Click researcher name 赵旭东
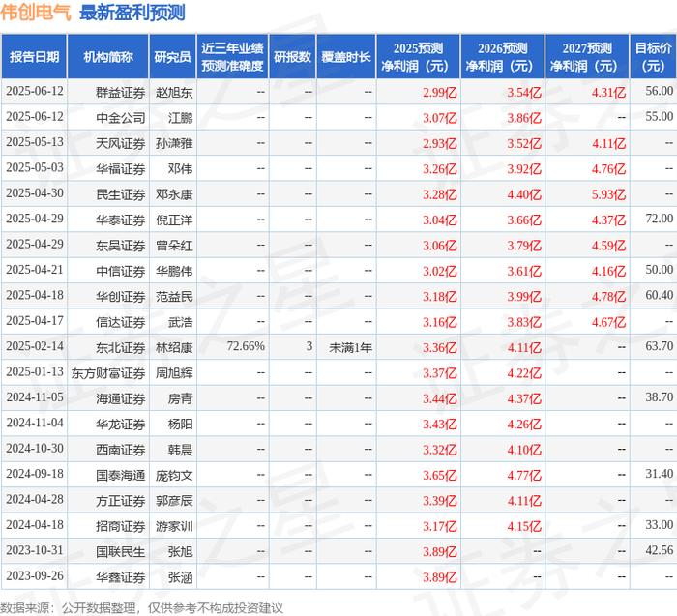 (174, 93)
